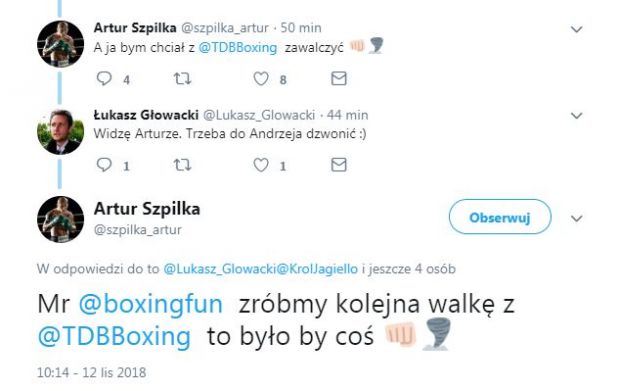The height and width of the screenshot is (391, 620).
Task: Show the 'jeszcze 4 osób' recipients list
Action: [412, 269]
